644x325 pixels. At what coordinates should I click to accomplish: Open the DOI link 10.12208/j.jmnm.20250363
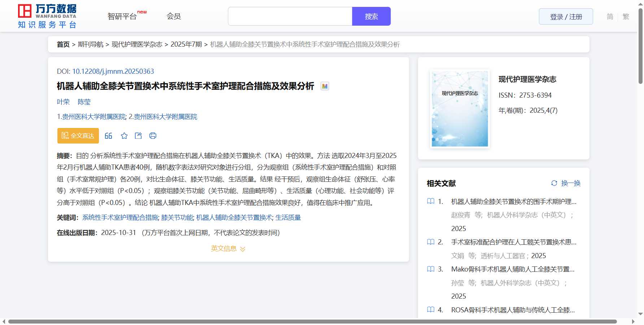coord(113,72)
